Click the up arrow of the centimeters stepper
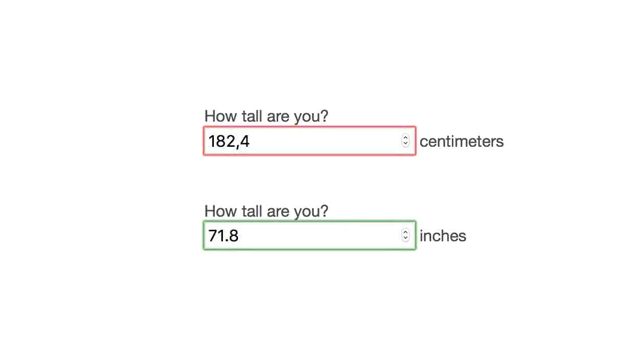This screenshot has height=362, width=644. [406, 138]
